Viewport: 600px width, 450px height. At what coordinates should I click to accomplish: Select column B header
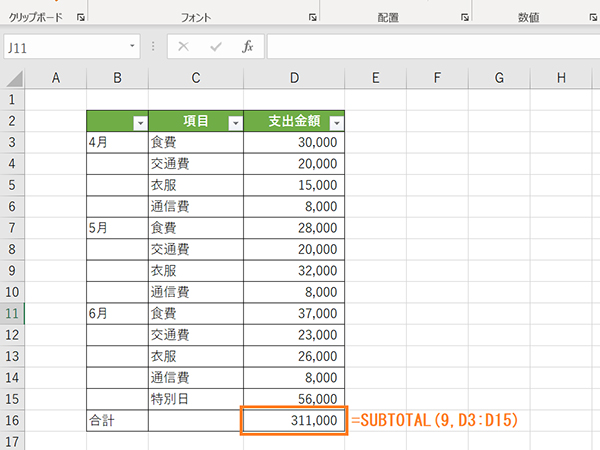click(x=117, y=78)
